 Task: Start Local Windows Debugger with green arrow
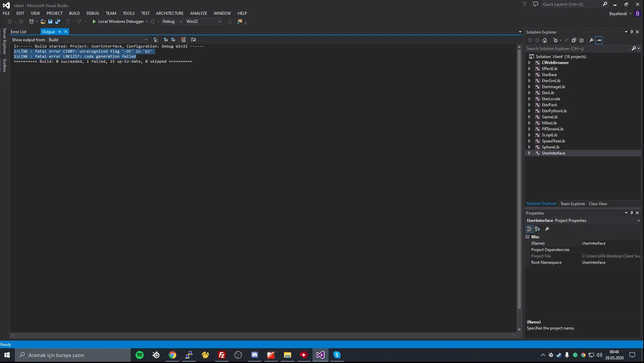click(94, 21)
